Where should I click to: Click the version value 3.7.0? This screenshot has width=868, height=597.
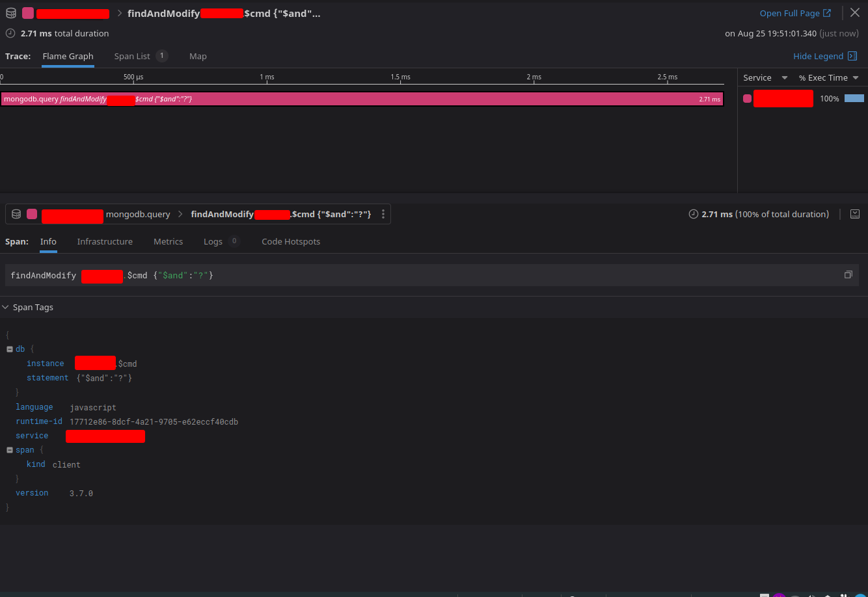click(81, 493)
